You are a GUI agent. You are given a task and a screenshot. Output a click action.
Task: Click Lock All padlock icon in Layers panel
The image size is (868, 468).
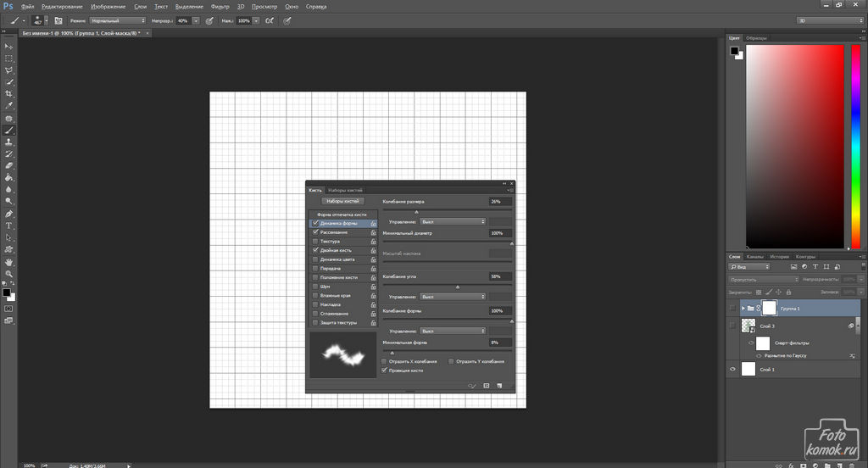(x=788, y=292)
